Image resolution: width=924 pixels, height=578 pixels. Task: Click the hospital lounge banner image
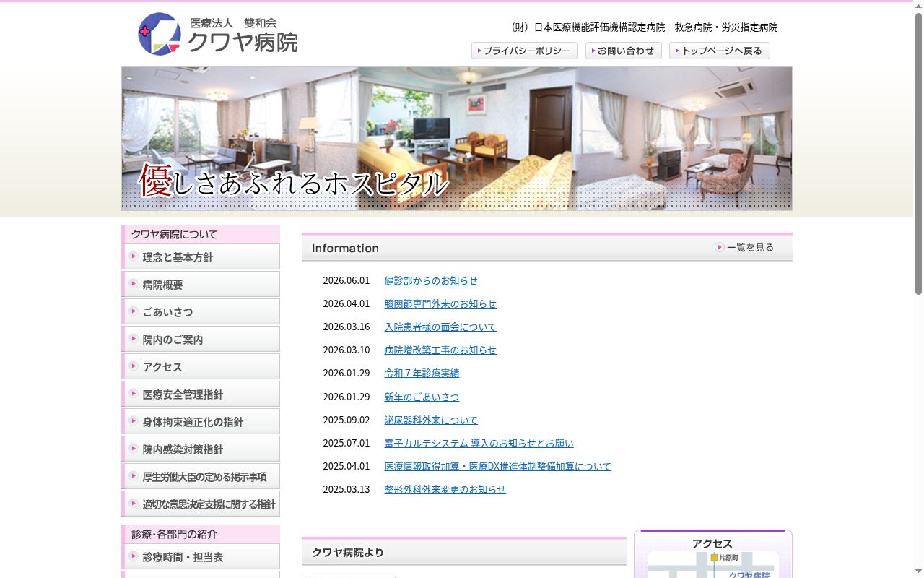tap(457, 139)
